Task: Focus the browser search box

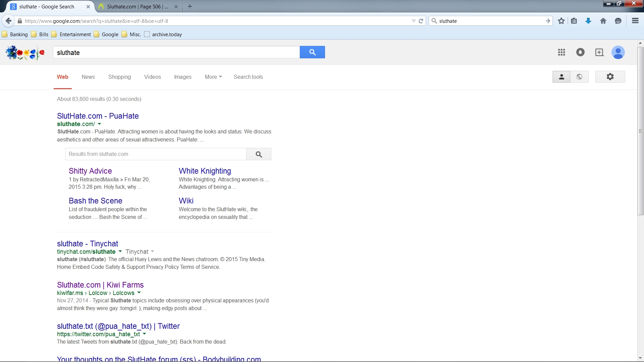Action: click(x=491, y=21)
